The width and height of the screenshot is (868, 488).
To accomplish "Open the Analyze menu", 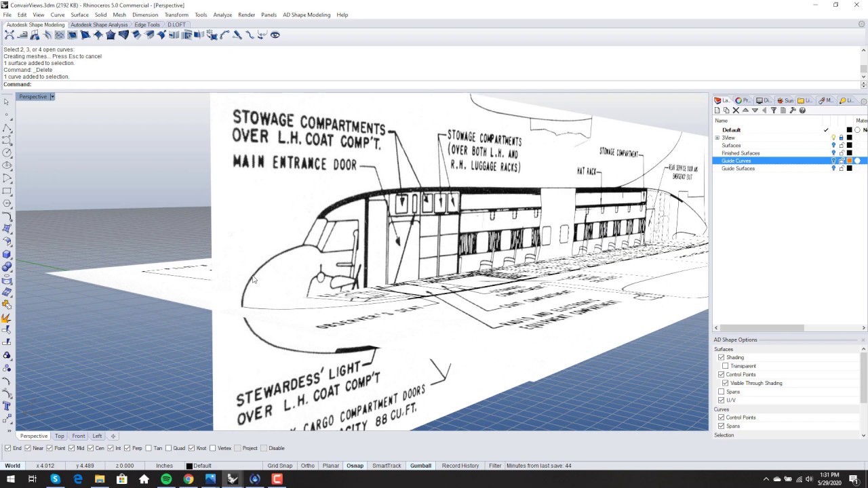I will coord(222,14).
